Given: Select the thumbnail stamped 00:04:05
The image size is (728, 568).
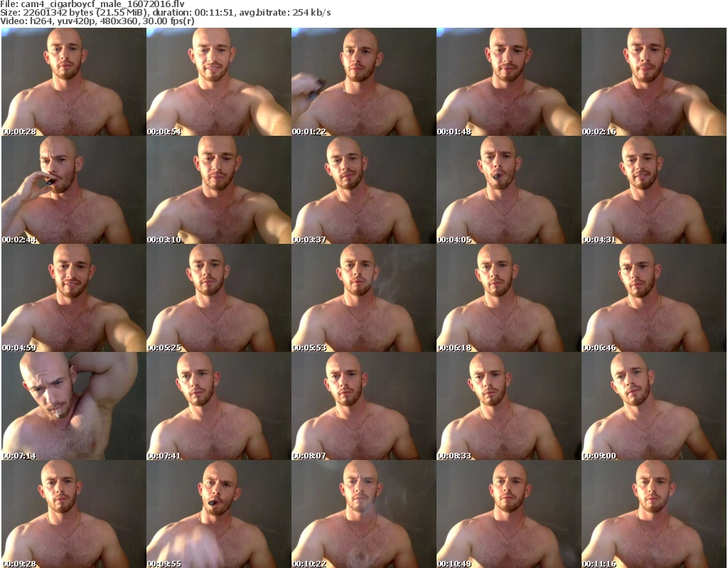Looking at the screenshot, I should (508, 190).
